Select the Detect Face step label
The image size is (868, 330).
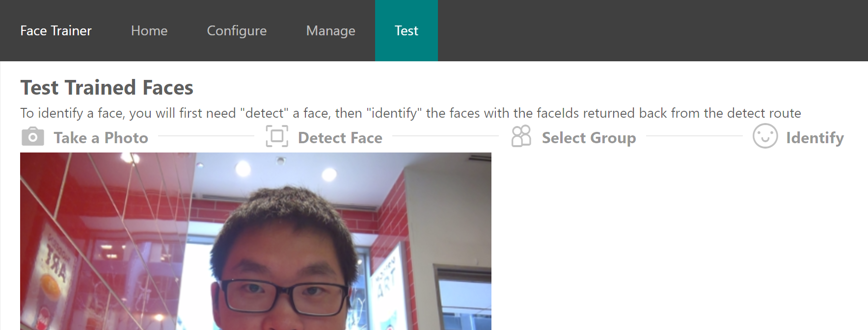(340, 138)
